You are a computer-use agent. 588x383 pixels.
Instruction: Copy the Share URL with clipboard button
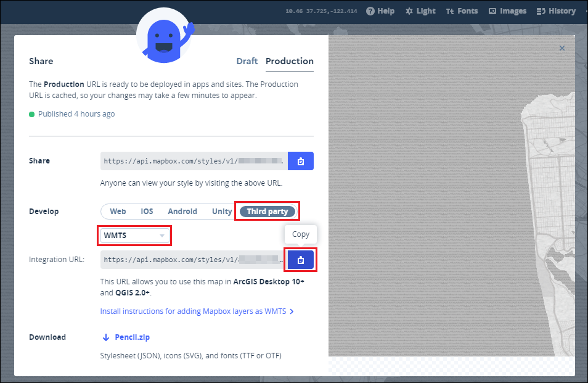pos(301,161)
